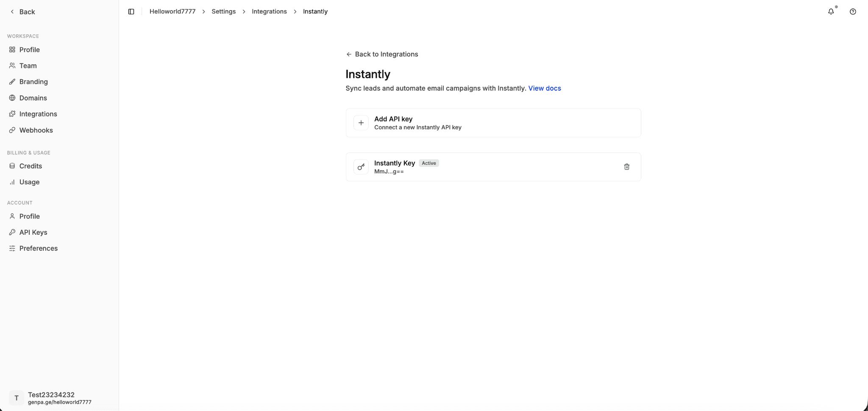Click the Preferences sliders icon
The width and height of the screenshot is (868, 411).
(12, 248)
